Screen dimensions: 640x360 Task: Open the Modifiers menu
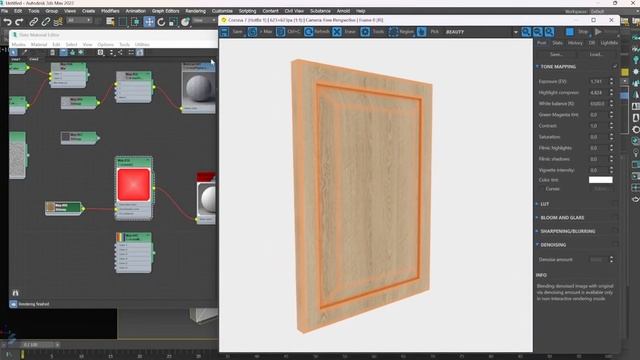[110, 11]
